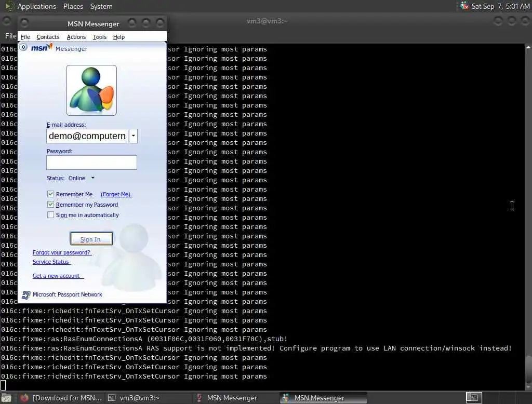Click the terminal scrollbar up arrow
Image resolution: width=532 pixels, height=404 pixels.
point(528,47)
